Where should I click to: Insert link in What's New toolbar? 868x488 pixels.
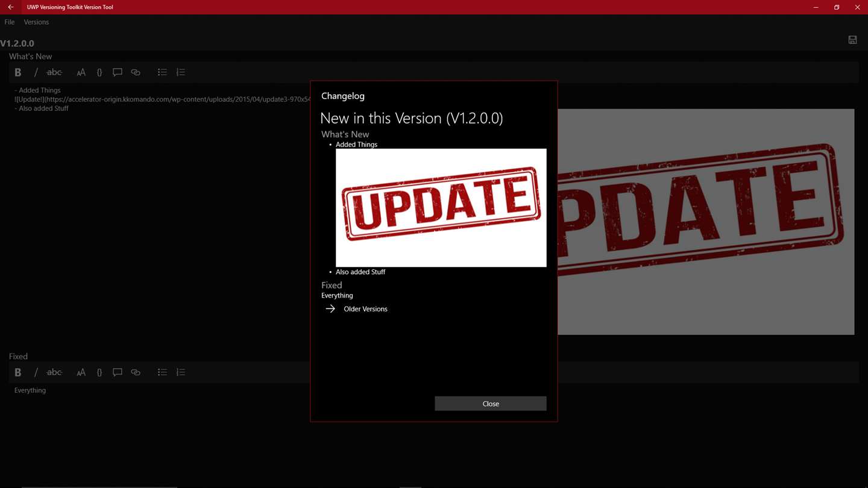[136, 72]
